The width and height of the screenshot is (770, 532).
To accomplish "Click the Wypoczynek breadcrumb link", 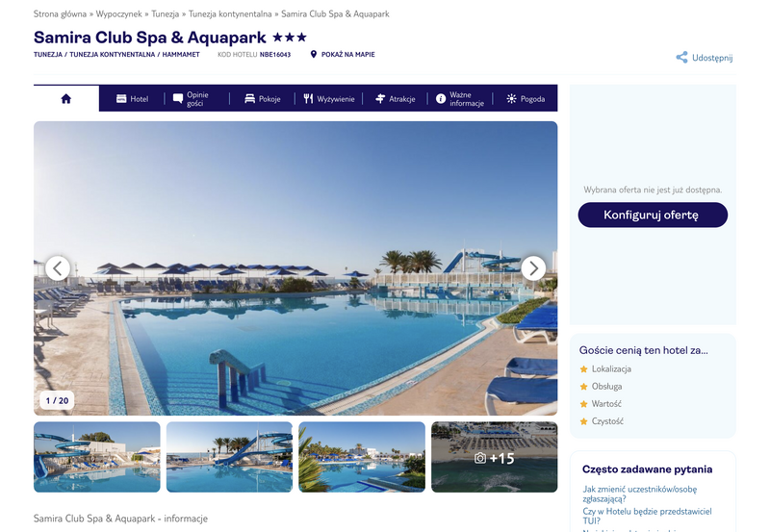I will point(118,13).
